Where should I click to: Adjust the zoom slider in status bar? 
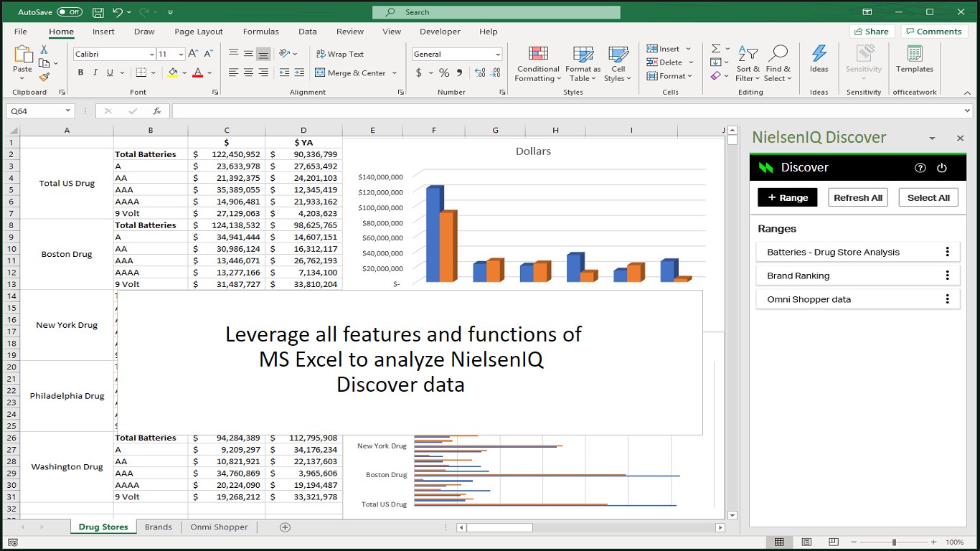point(894,542)
